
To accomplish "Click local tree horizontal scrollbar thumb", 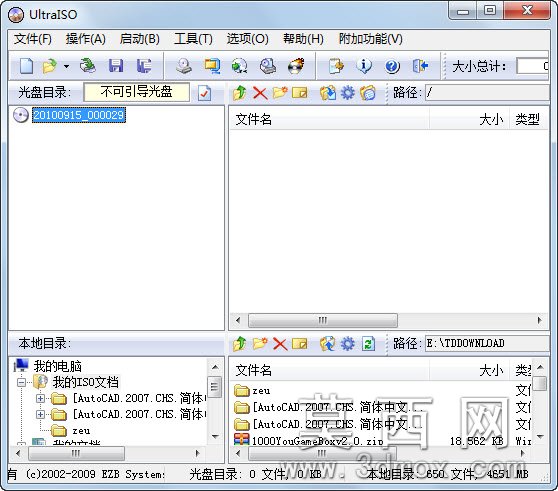I will click(x=76, y=453).
